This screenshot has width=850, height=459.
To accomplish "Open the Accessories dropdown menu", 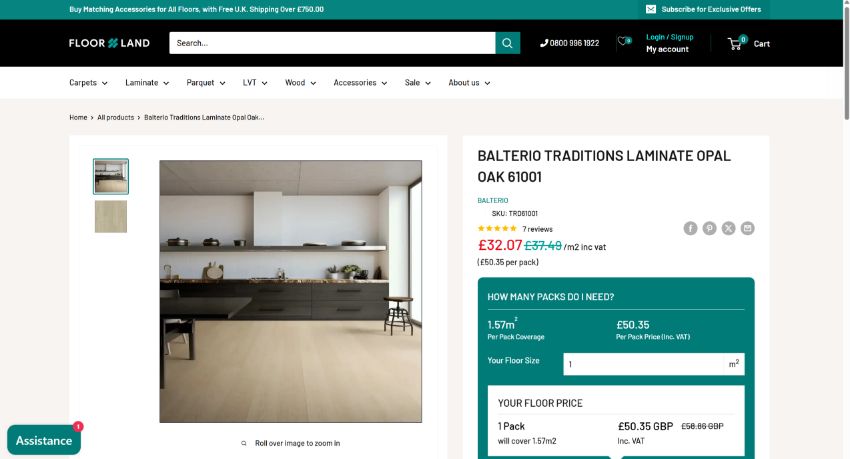I will pos(360,83).
